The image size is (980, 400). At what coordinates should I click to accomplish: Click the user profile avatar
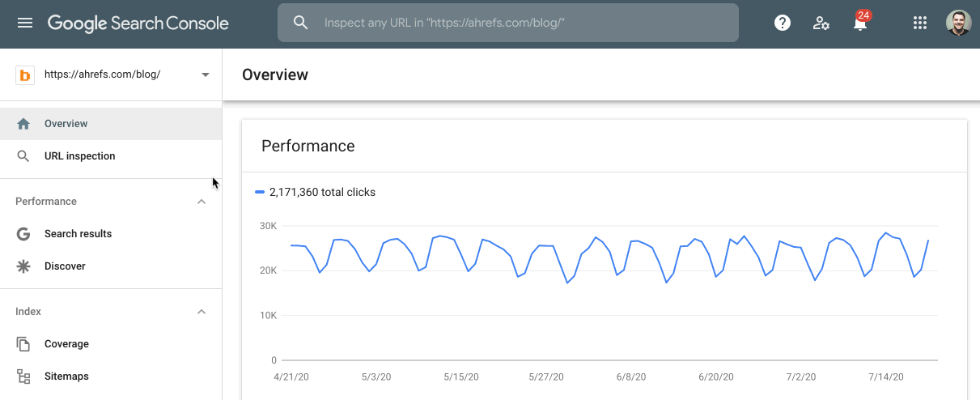coord(958,23)
